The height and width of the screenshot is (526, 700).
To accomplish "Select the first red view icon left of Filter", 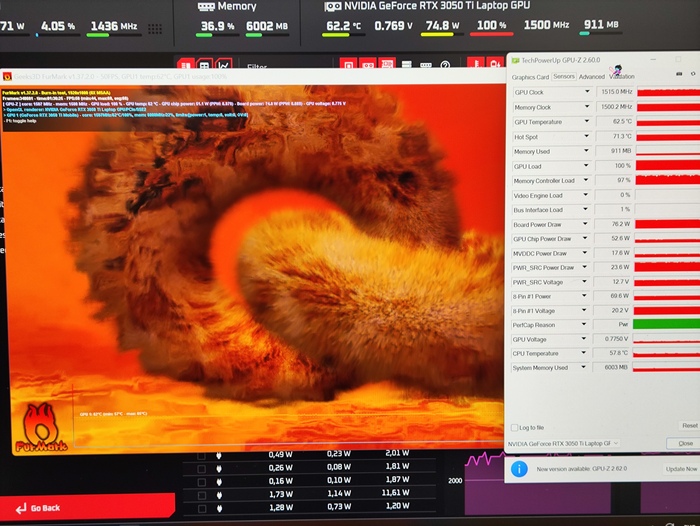I will (x=185, y=65).
